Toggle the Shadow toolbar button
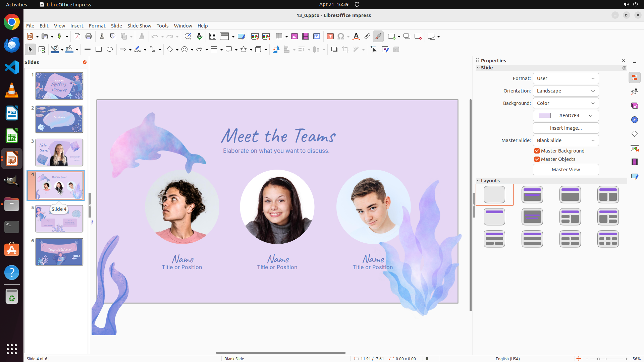 tap(334, 50)
